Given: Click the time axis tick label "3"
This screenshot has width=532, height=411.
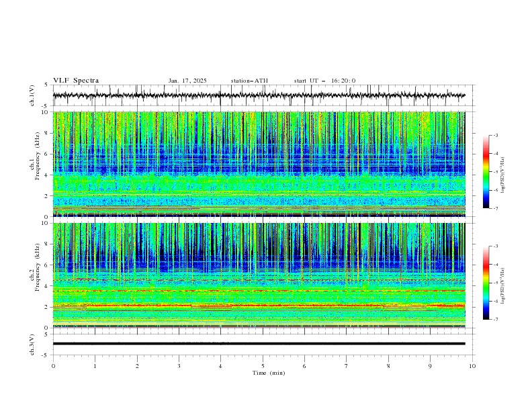Looking at the screenshot, I should pyautogui.click(x=179, y=366).
